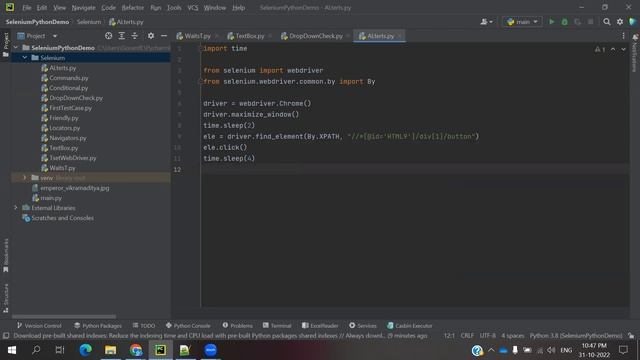
Task: Click the 12:1 line:column indicator
Action: pos(449,336)
